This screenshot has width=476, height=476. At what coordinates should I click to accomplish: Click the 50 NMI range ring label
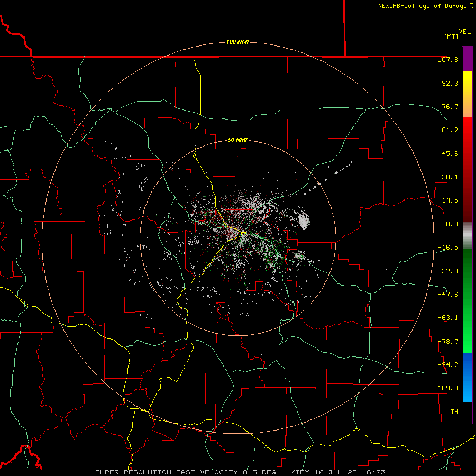[x=237, y=140]
